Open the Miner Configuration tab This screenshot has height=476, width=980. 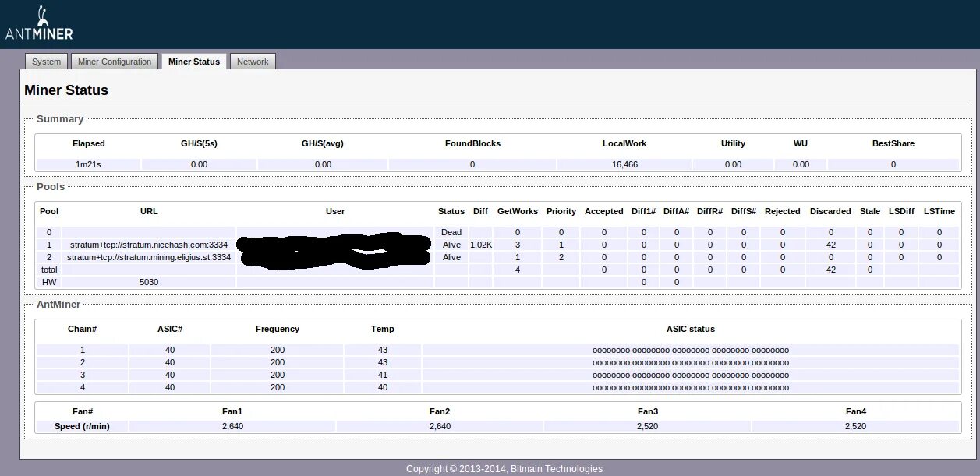tap(115, 62)
